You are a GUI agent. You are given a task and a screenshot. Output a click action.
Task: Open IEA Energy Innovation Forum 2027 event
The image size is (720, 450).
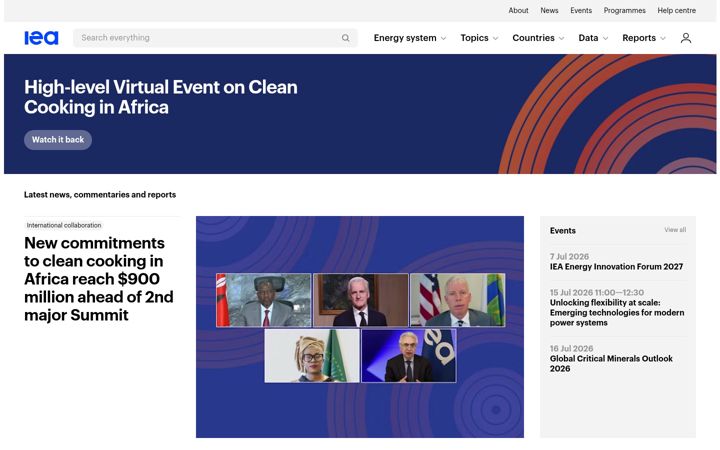[616, 267]
